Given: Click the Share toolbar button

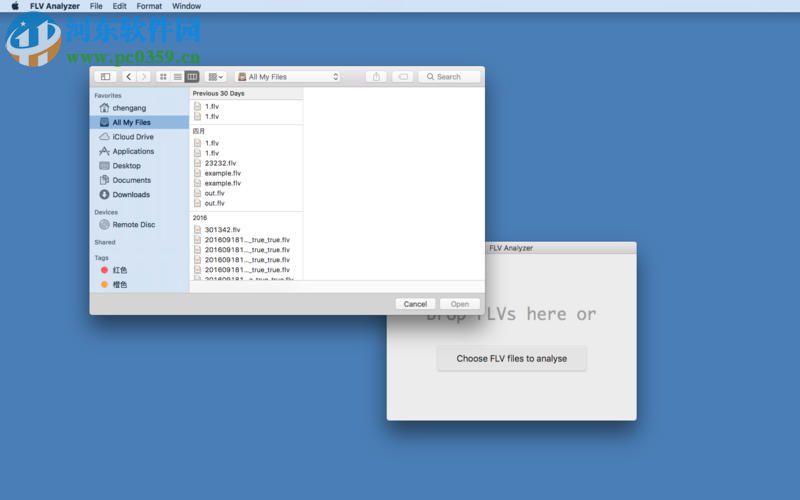Looking at the screenshot, I should click(x=376, y=77).
